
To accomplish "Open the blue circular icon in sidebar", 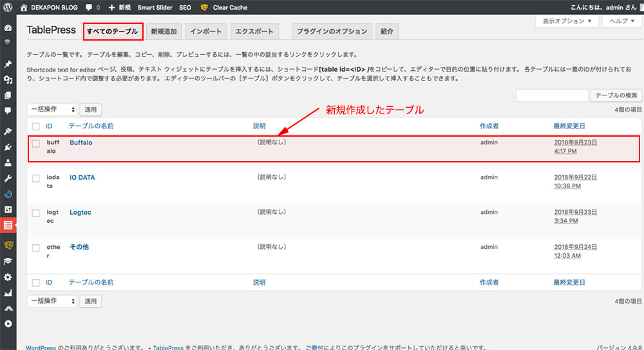I will pyautogui.click(x=8, y=194).
